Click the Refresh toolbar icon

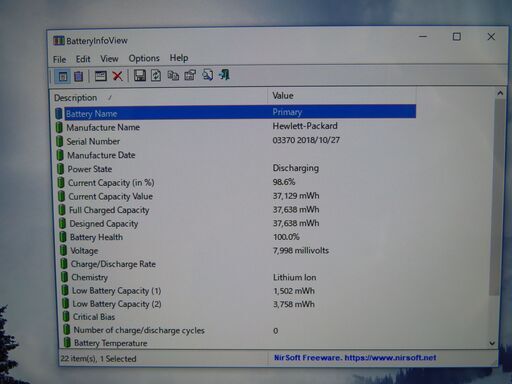pos(156,75)
